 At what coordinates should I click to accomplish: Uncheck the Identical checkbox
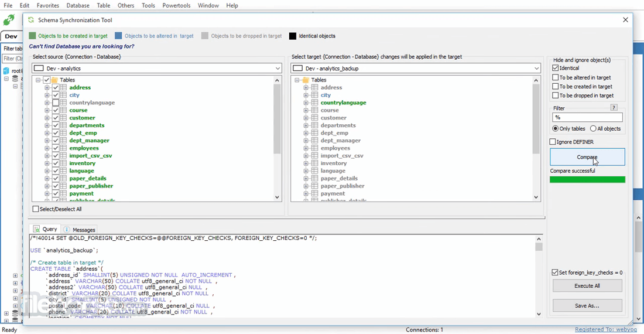point(555,68)
